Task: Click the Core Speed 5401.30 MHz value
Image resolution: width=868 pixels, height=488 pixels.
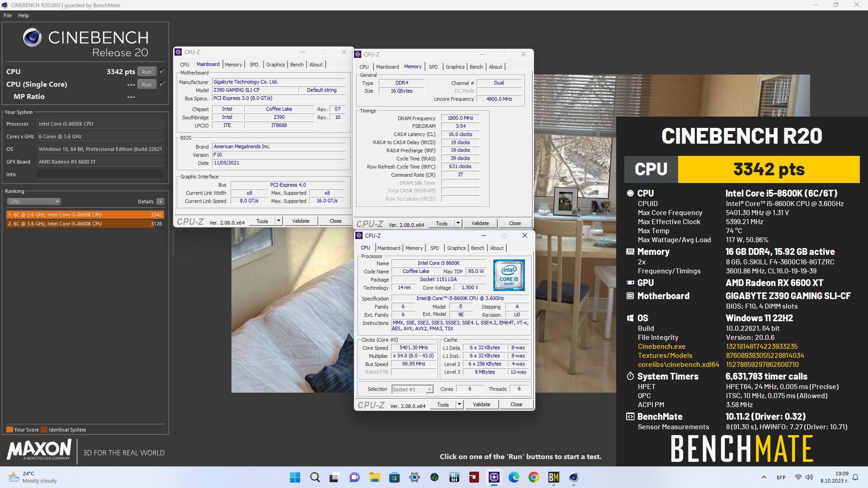Action: click(x=414, y=347)
